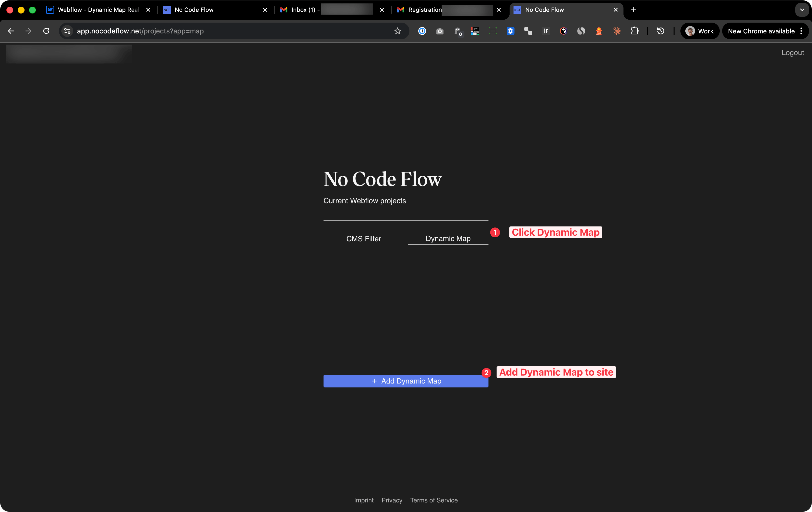The image size is (812, 512).
Task: Click the extension icon with 0 badge
Action: coord(458,31)
